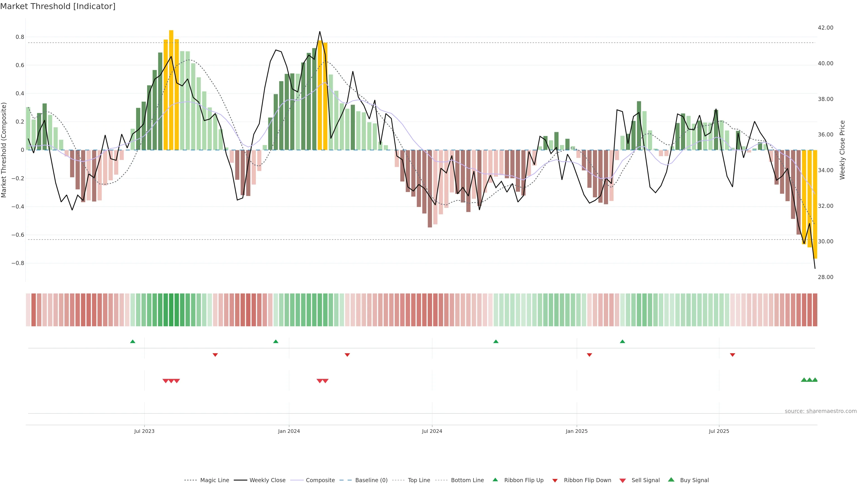Hide the Top Line series via legend
The width and height of the screenshot is (868, 488).
[419, 480]
